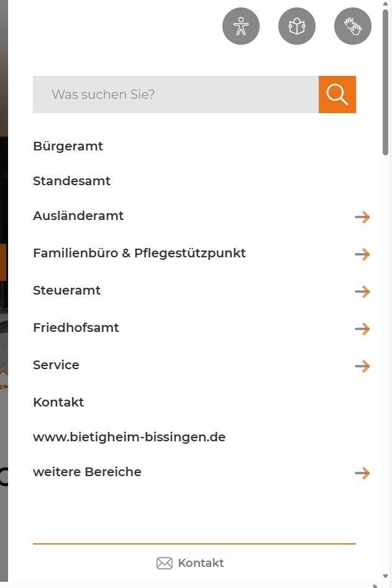Viewport: 392px width, 588px height.
Task: Open the Steueramt menu label
Action: 66,291
